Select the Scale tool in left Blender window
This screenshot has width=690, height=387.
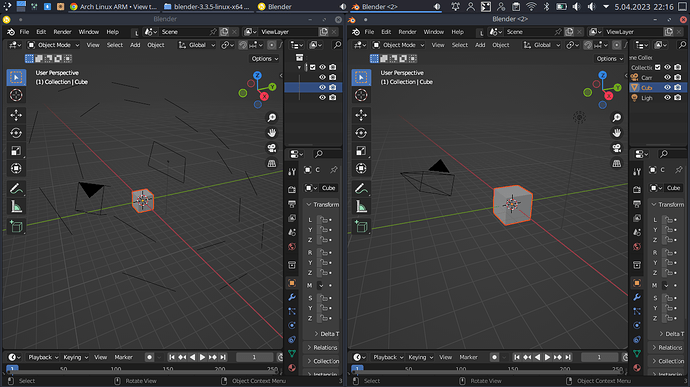pos(16,151)
